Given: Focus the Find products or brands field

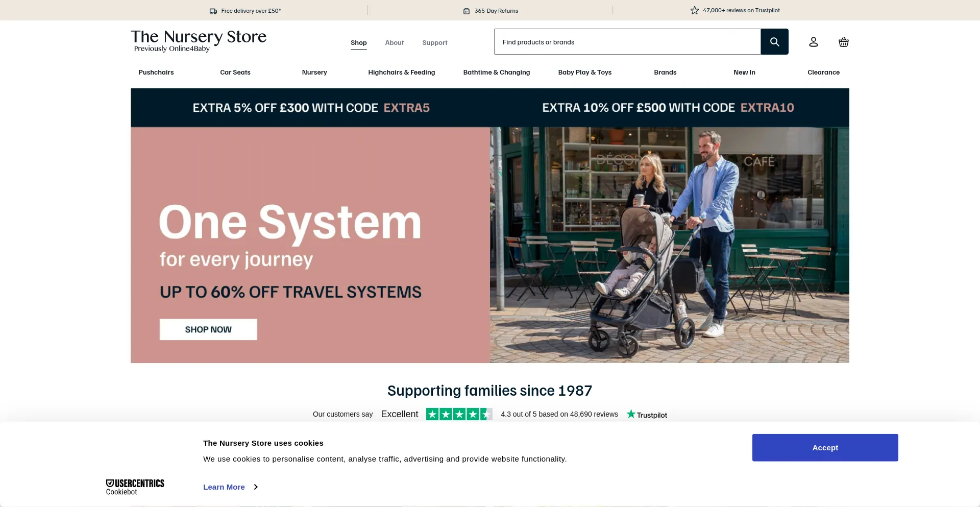Looking at the screenshot, I should (x=627, y=42).
